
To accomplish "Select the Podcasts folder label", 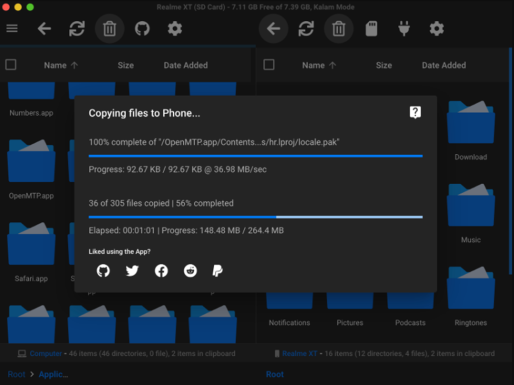I will click(x=410, y=323).
